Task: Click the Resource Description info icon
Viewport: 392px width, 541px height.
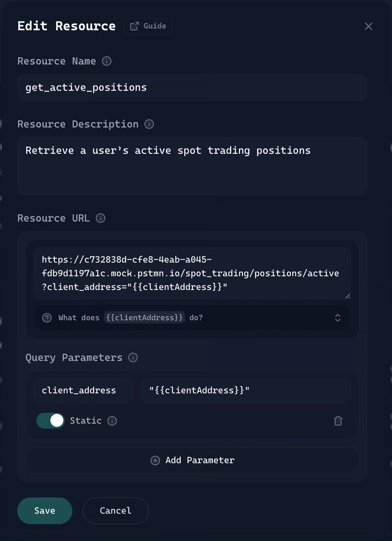Action: pos(149,124)
